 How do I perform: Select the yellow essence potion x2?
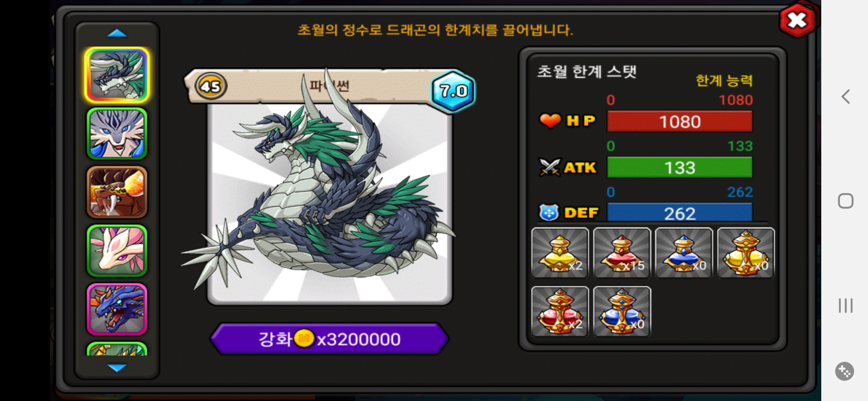(560, 253)
